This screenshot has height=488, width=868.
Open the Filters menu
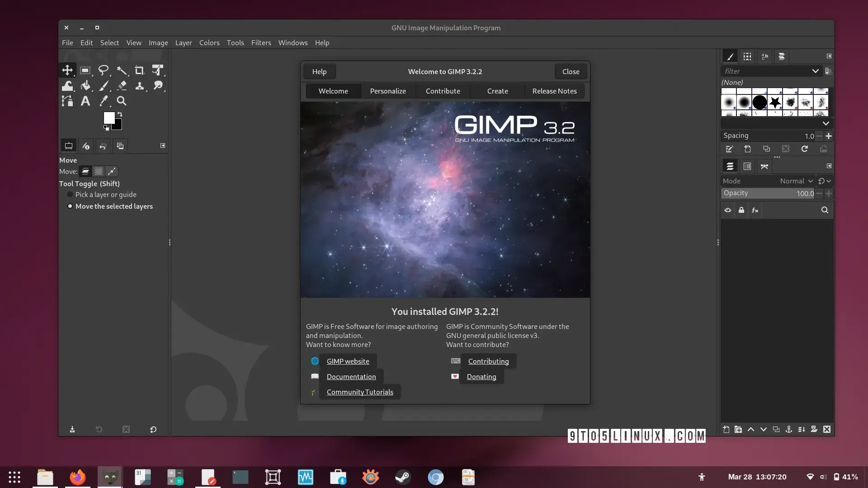pyautogui.click(x=261, y=43)
